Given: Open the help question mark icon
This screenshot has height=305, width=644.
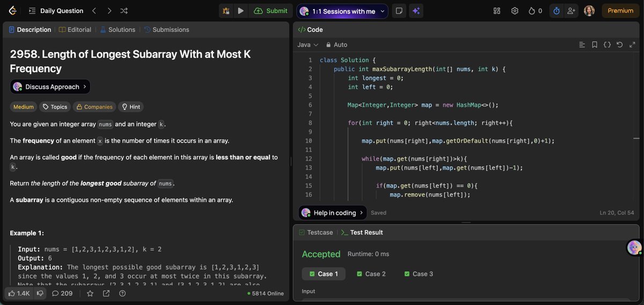Looking at the screenshot, I should [x=122, y=293].
